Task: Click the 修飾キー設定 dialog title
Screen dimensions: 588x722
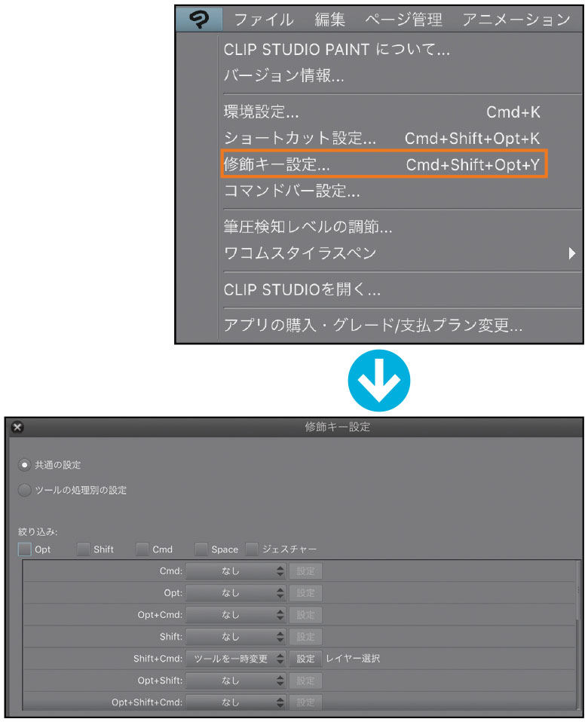Action: [338, 427]
